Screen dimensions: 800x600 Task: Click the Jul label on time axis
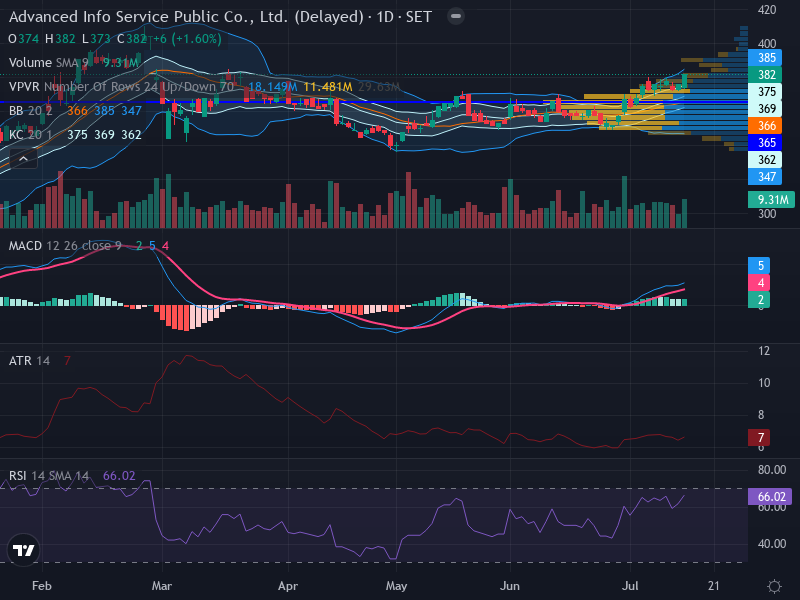(630, 586)
